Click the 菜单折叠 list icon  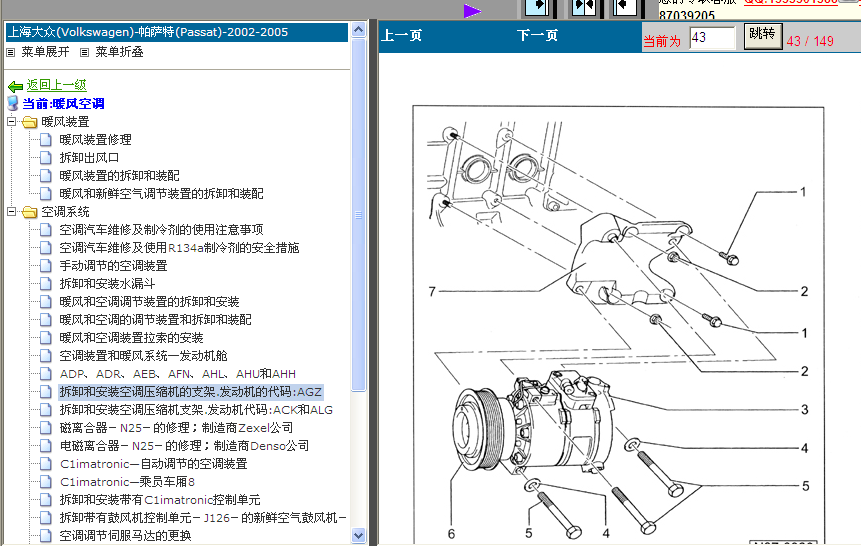coord(85,53)
